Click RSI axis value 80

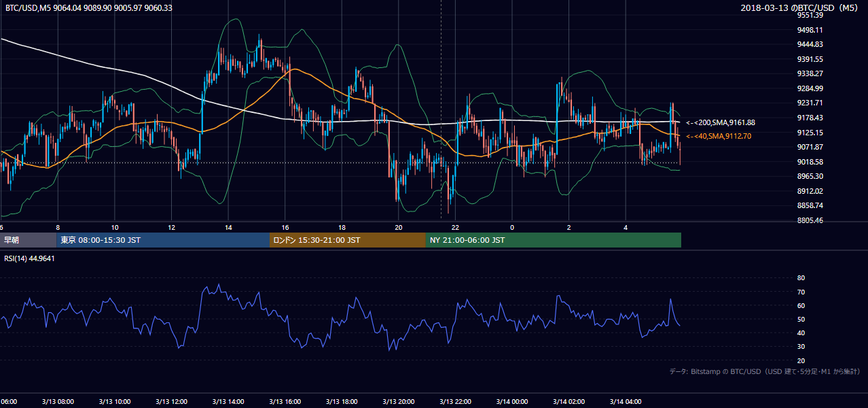(801, 278)
